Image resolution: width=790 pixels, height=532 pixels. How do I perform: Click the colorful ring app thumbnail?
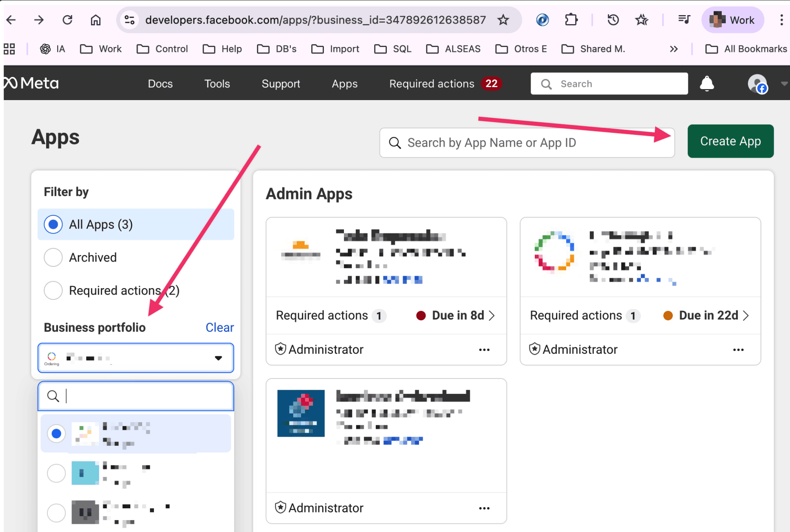pyautogui.click(x=554, y=251)
